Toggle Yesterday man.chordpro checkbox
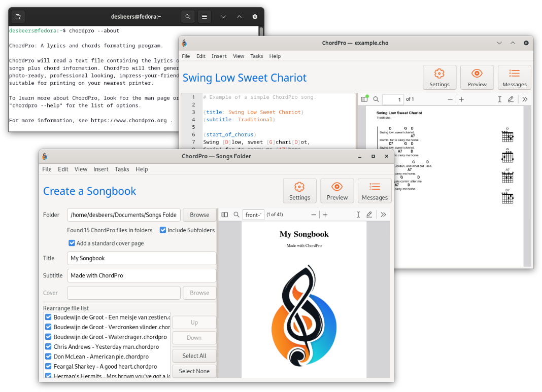This screenshot has width=542, height=392. click(48, 346)
